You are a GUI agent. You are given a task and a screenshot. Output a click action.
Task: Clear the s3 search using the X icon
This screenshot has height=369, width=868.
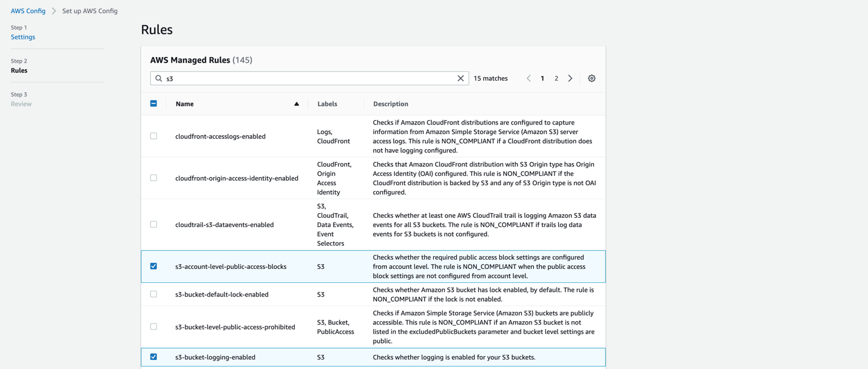460,78
